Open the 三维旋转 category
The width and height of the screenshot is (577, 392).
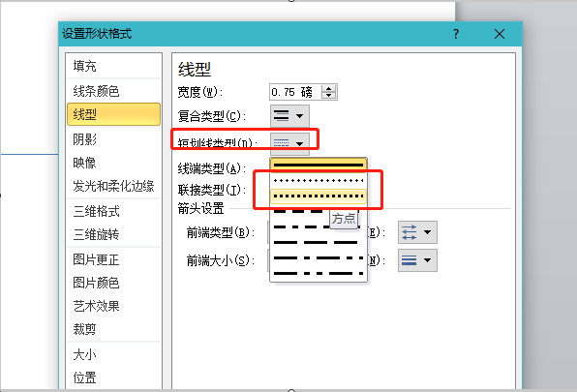pos(113,234)
